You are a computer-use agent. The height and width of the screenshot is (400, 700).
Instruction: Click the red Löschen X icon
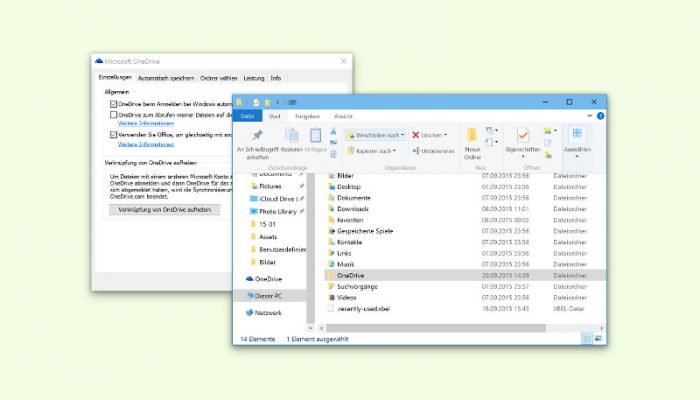(416, 135)
